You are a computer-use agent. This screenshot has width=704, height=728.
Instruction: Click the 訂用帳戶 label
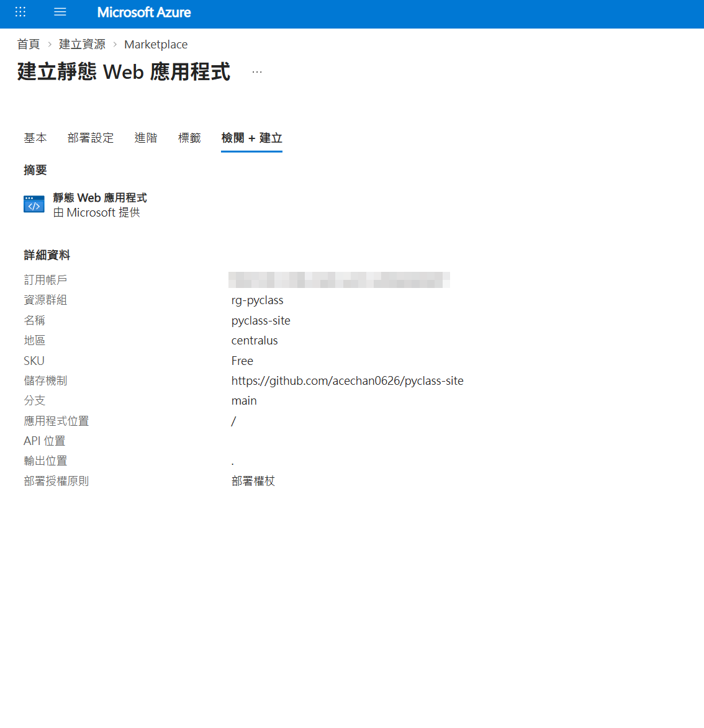pos(45,280)
